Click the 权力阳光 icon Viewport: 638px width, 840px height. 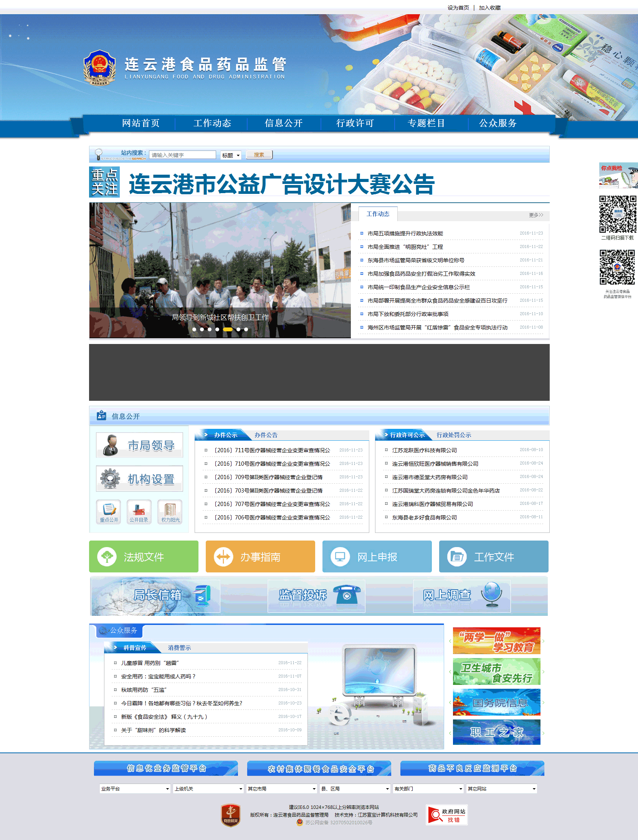(170, 511)
